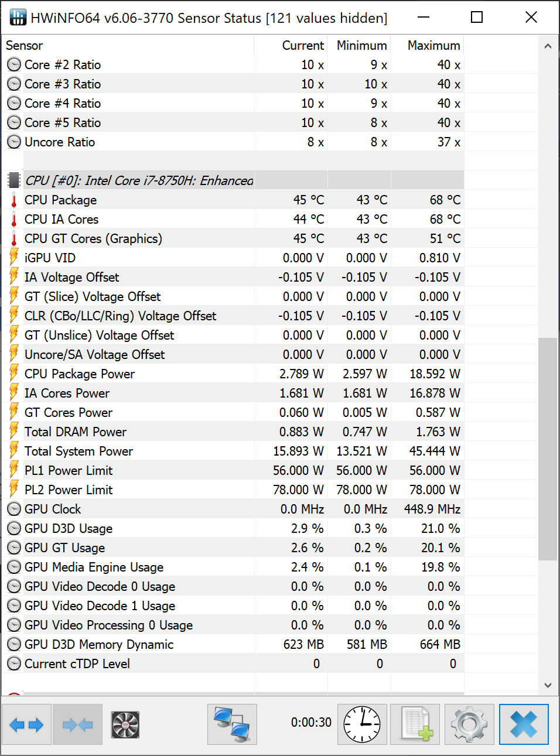Open fan control via fan icon
560x756 pixels.
pos(125,724)
